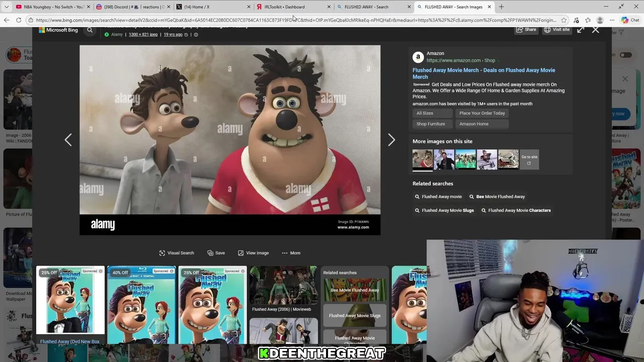This screenshot has height=362, width=644.
Task: Select the green group photo thumbnail
Action: pyautogui.click(x=465, y=159)
